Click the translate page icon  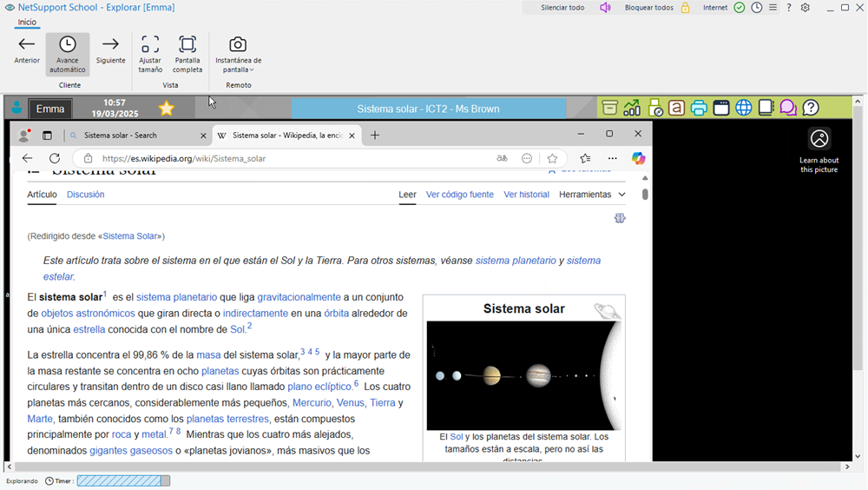point(502,158)
